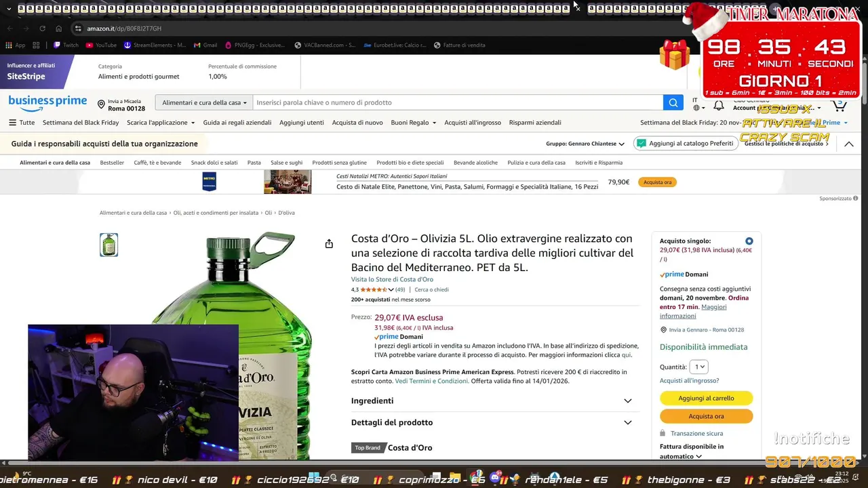Click the Acquista ora button in METRO ad
This screenshot has height=488, width=868.
point(657,182)
